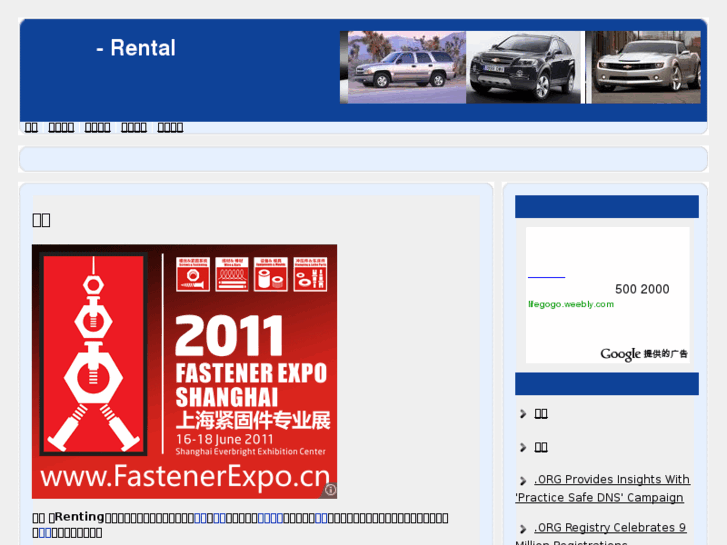Open the silver Camaro coupe header photo
Viewport: 727px width, 545px height.
click(646, 67)
